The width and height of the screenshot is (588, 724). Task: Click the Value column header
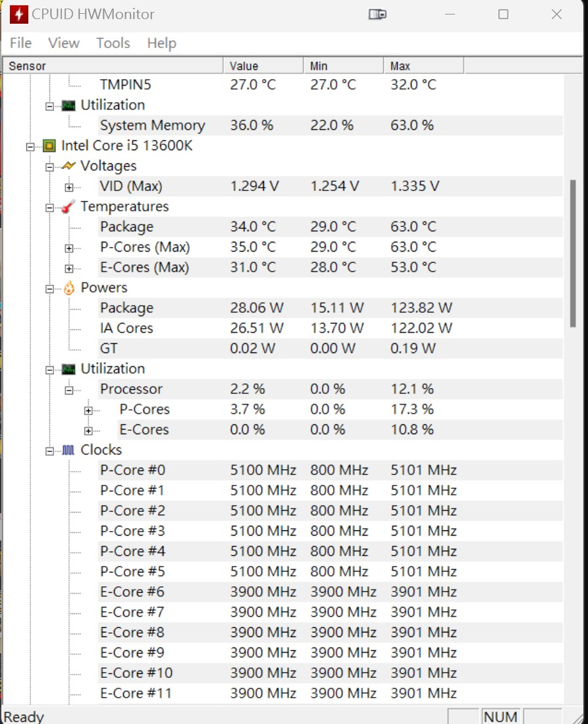[x=263, y=66]
